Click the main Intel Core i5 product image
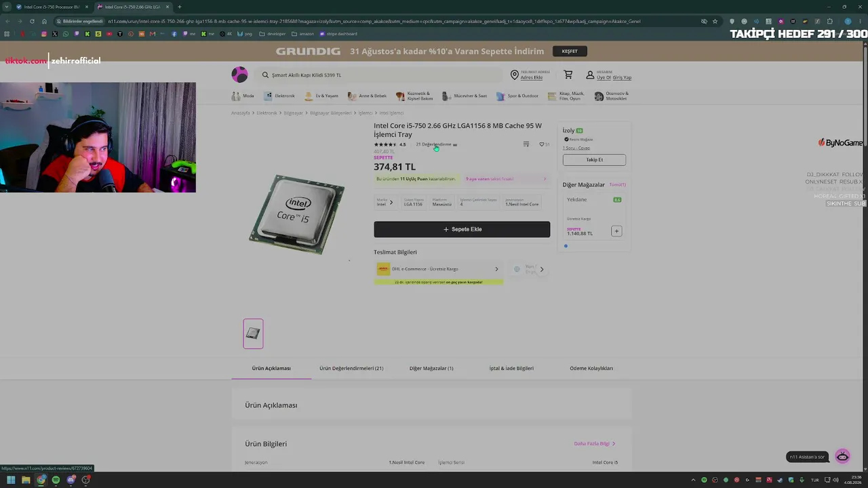The image size is (868, 488). point(296,213)
